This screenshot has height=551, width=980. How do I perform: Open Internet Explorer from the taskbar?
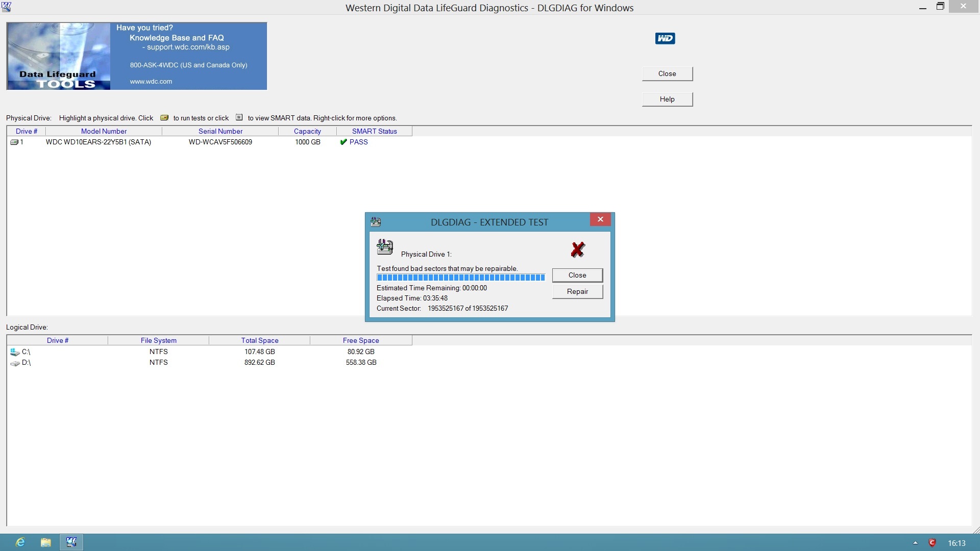[20, 542]
